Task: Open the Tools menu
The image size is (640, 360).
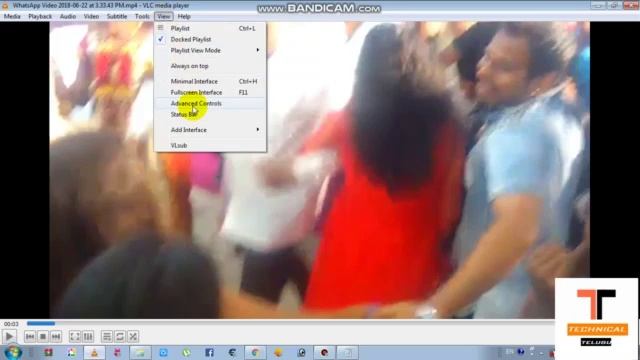Action: 142,16
